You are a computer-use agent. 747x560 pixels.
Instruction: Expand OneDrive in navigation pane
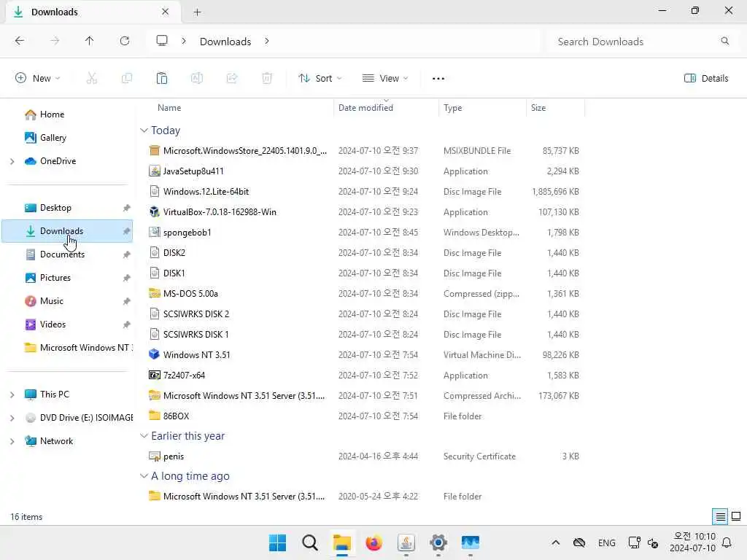(x=12, y=161)
